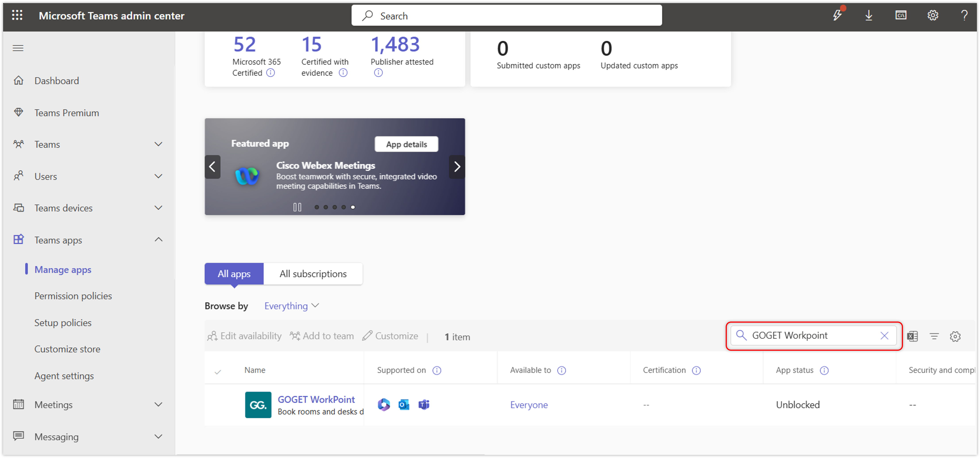
Task: Click the Everyone availability link
Action: pyautogui.click(x=529, y=405)
